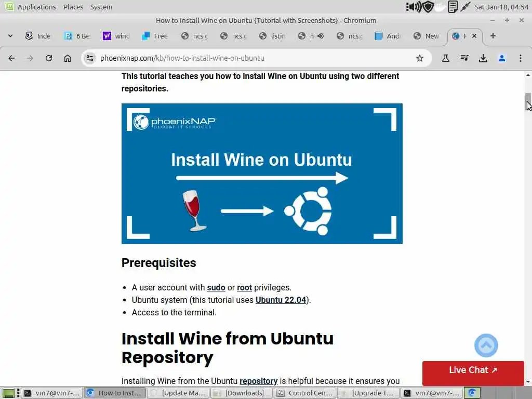Viewport: 532px width, 399px height.
Task: Click the forward navigation arrow
Action: pyautogui.click(x=30, y=58)
